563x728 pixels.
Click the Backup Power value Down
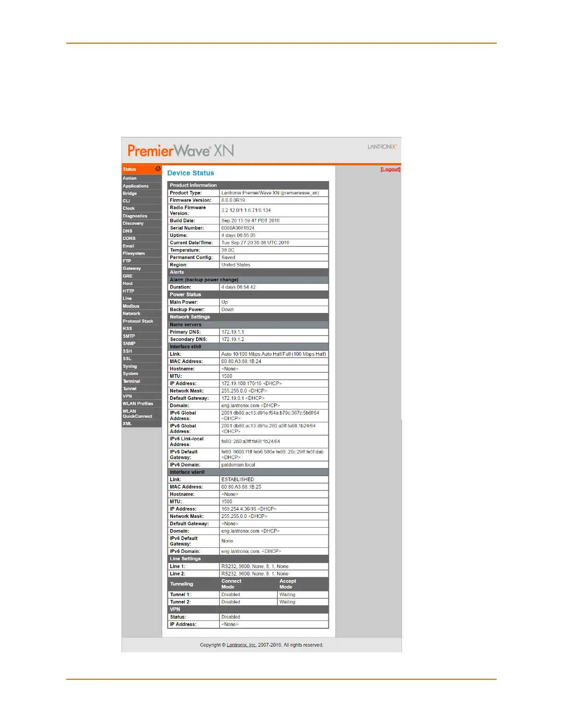tap(227, 309)
